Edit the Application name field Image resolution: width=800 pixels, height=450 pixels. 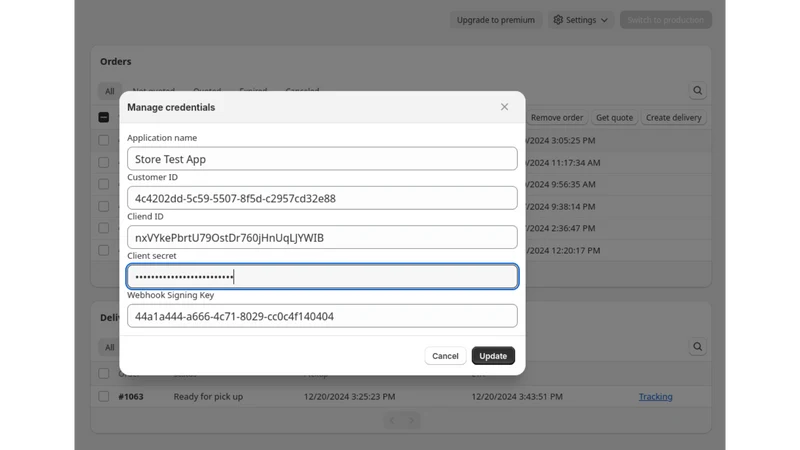tap(322, 159)
